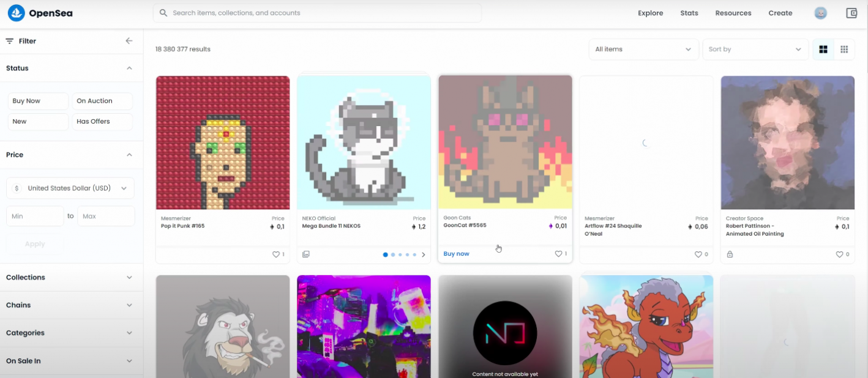Favorite Pop it Punk #165 with heart
The width and height of the screenshot is (868, 378).
click(275, 254)
